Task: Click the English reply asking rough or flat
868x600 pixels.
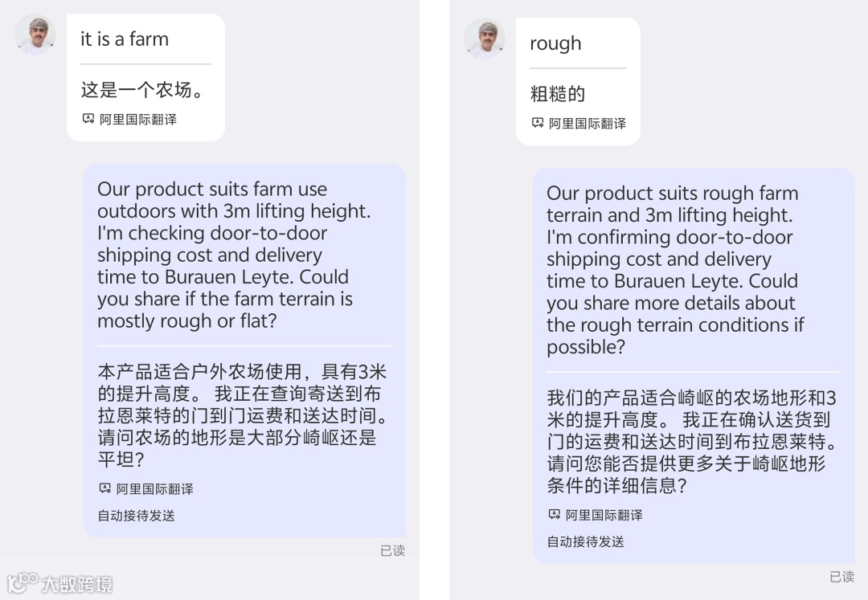Action: point(234,255)
